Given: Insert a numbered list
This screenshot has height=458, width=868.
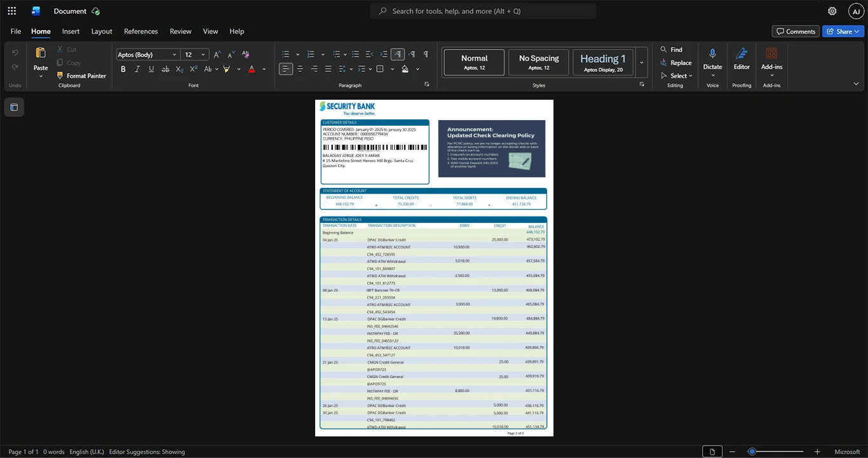Looking at the screenshot, I should 311,55.
